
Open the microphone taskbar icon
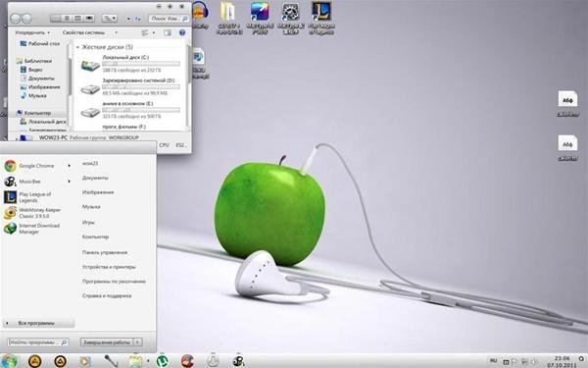click(112, 361)
